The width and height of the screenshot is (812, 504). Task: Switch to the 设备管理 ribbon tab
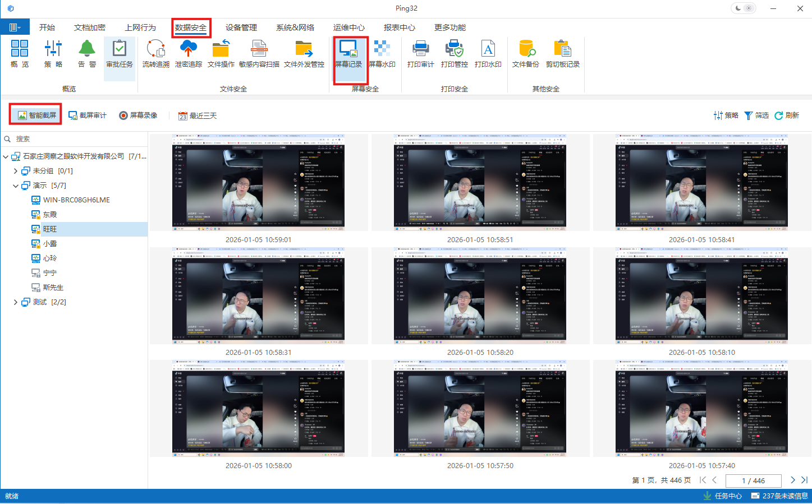click(241, 27)
